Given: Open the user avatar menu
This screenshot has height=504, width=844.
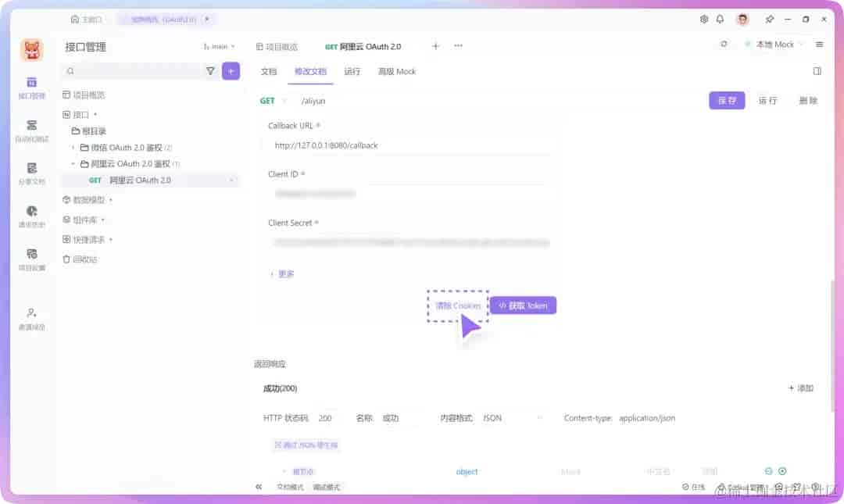Looking at the screenshot, I should (x=743, y=20).
